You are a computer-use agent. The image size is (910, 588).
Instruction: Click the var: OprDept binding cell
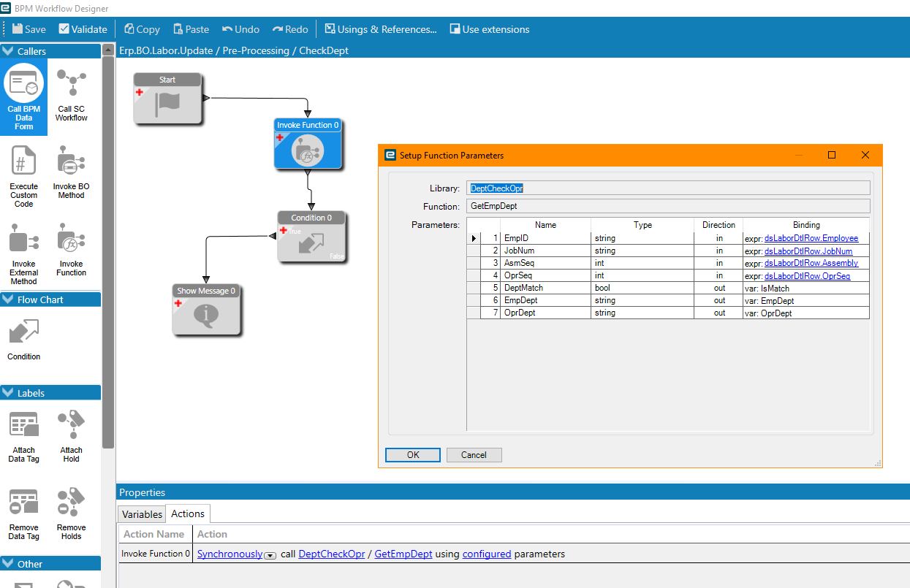coord(806,313)
